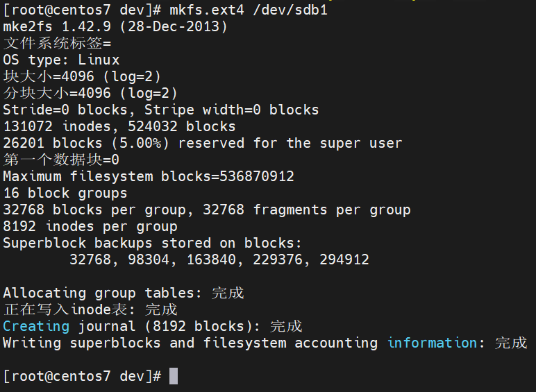
Task: Click 'Maximum filesystem blocks=536870912' line
Action: [149, 176]
